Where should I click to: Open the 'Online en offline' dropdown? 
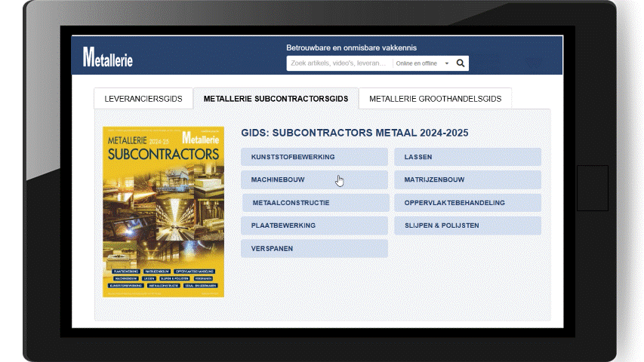click(422, 63)
